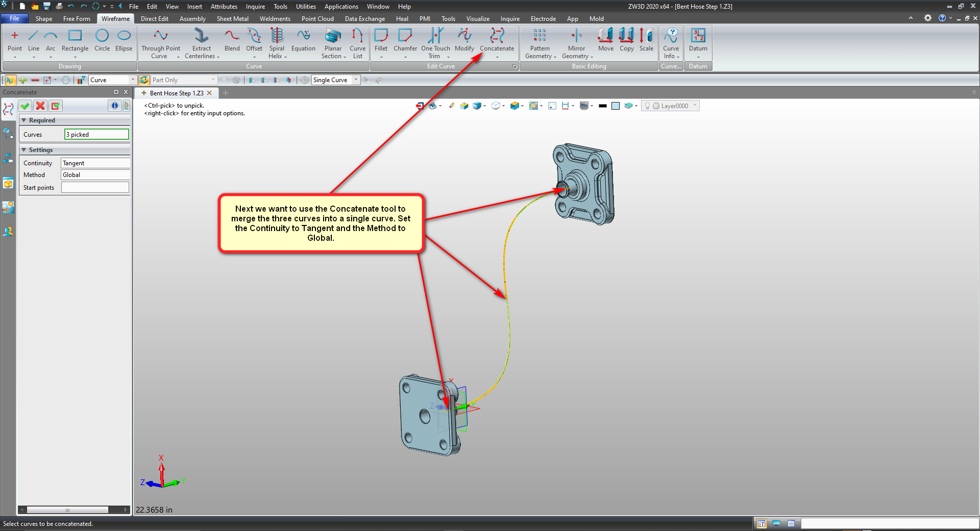Screen dimensions: 980x531
Task: Collapse the Settings section
Action: pos(24,150)
